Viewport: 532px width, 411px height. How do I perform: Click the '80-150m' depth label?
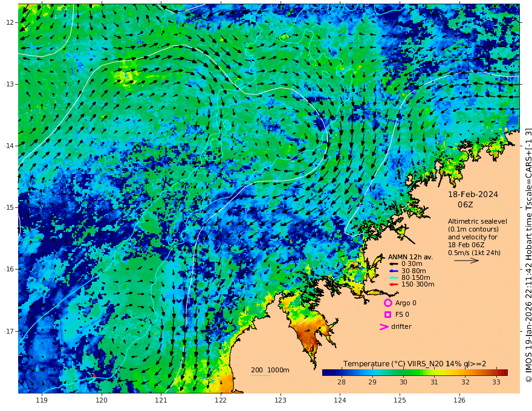(416, 277)
